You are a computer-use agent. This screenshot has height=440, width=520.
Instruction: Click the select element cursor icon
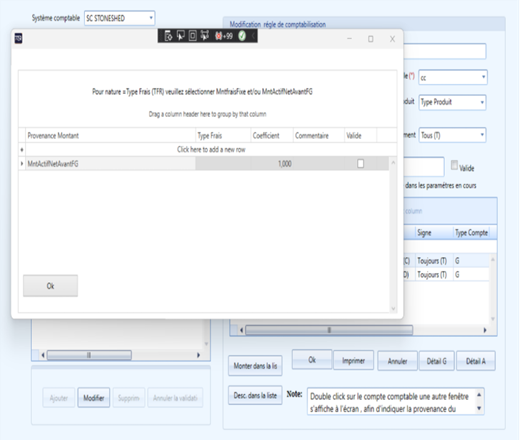click(181, 36)
